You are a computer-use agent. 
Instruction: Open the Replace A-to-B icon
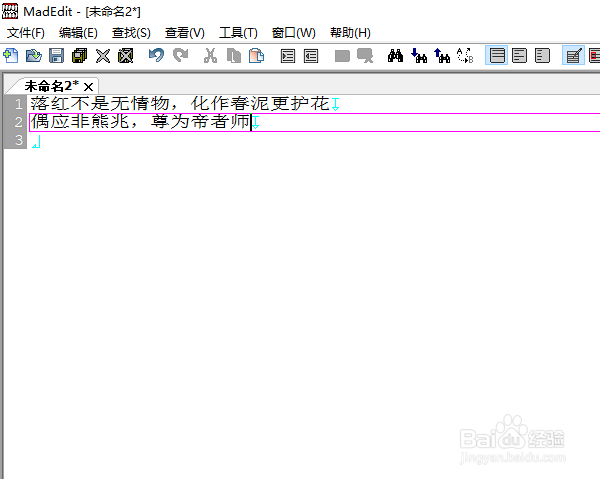click(465, 56)
